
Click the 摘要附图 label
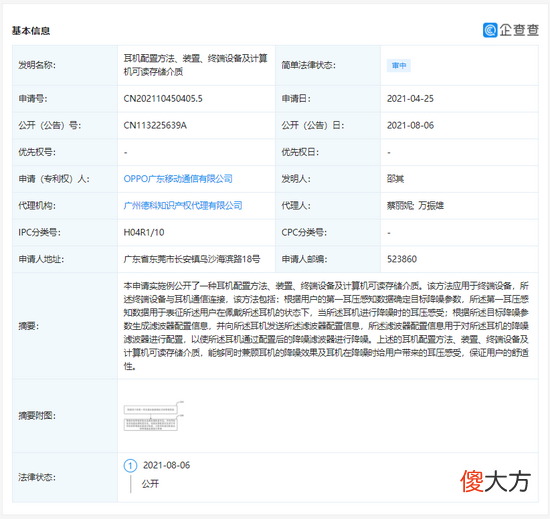pos(37,416)
